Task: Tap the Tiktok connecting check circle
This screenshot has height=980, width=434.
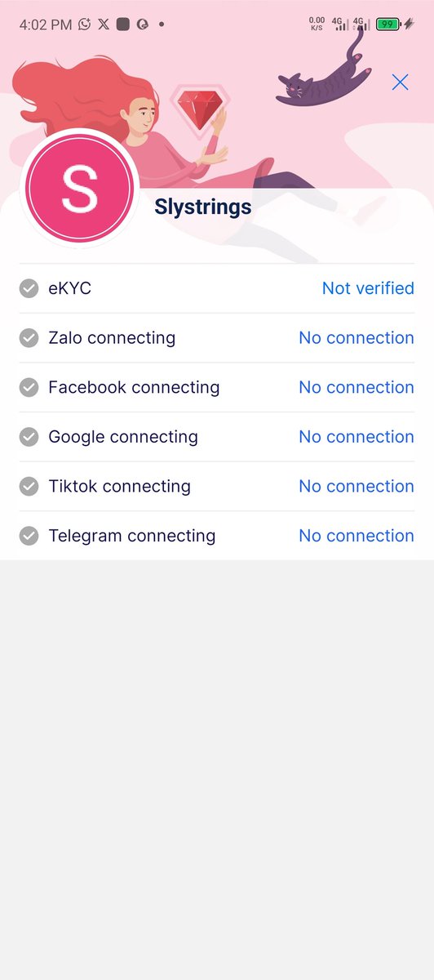Action: [x=29, y=486]
